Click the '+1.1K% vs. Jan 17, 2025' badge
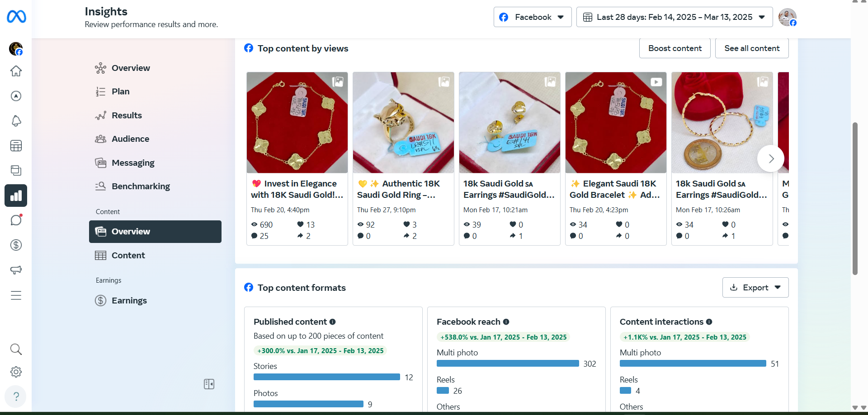This screenshot has width=868, height=415. point(685,337)
